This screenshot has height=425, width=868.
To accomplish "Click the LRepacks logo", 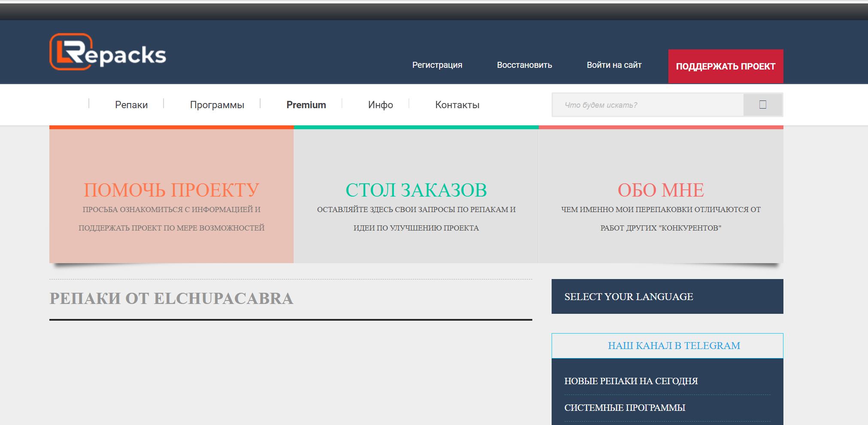I will coord(108,52).
